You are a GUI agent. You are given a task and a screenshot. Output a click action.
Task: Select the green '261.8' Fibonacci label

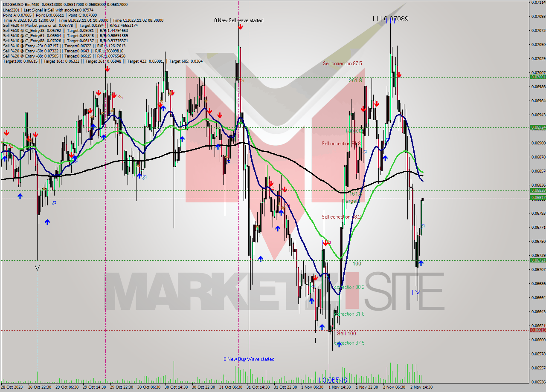tap(355, 80)
